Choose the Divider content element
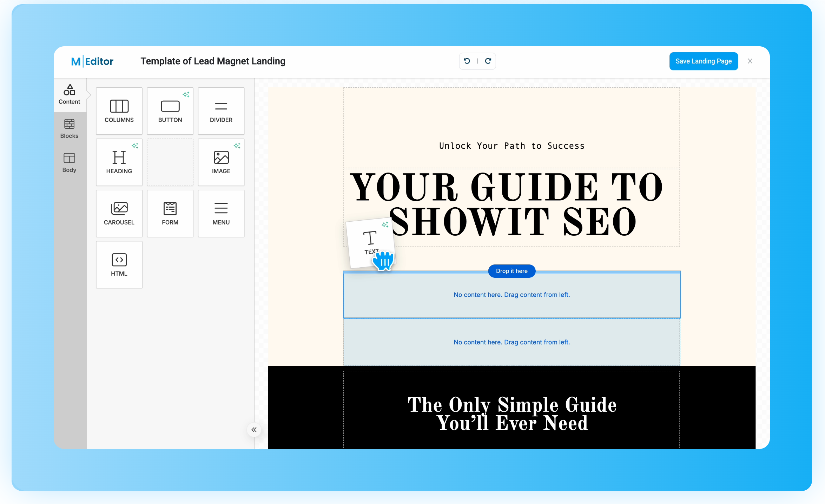Image resolution: width=825 pixels, height=504 pixels. tap(221, 111)
